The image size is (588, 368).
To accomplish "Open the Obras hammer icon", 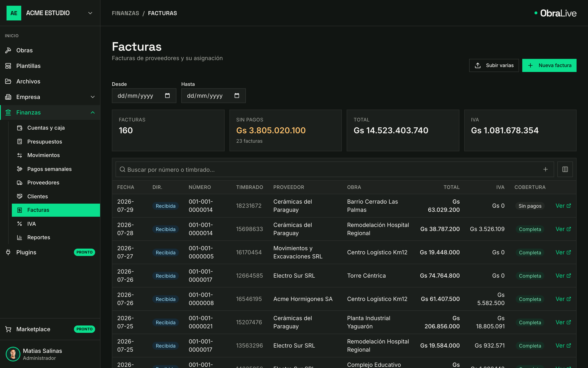I will (8, 50).
